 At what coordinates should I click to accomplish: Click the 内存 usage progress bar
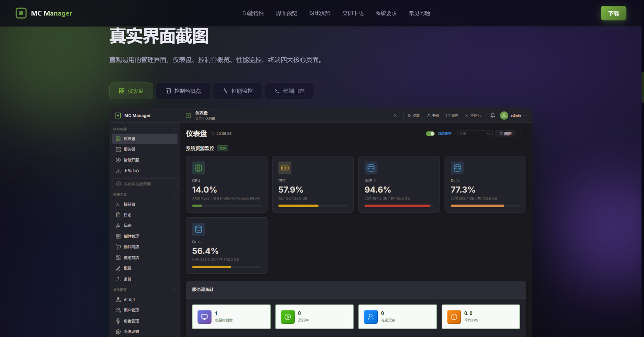[313, 206]
